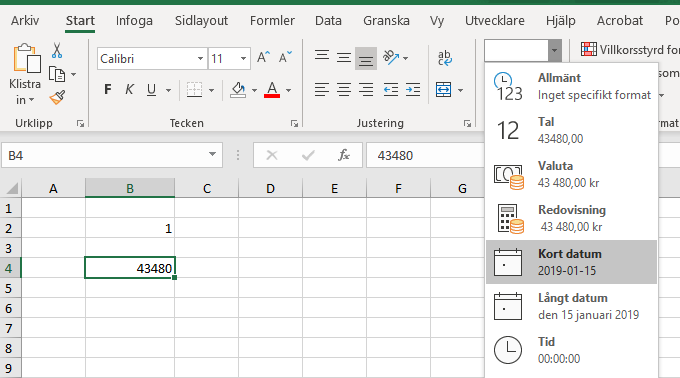
Task: Expand the borders dropdown arrow
Action: point(212,90)
